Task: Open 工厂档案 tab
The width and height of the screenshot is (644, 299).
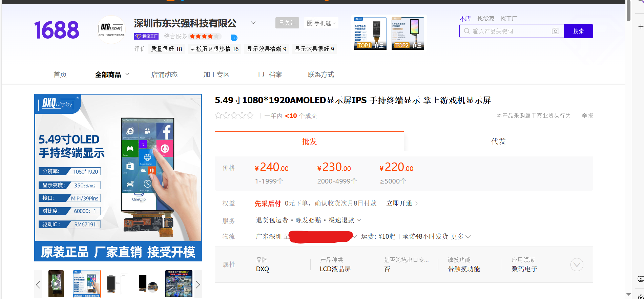Action: (269, 74)
